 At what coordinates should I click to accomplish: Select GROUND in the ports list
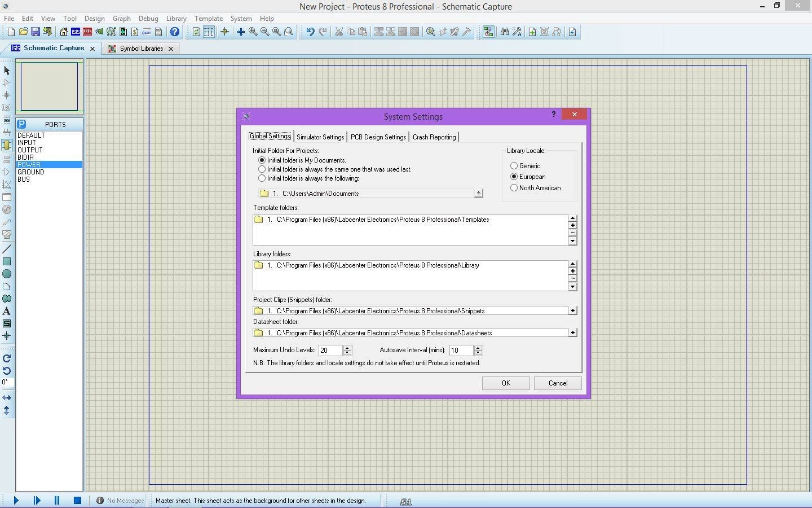tap(49, 172)
